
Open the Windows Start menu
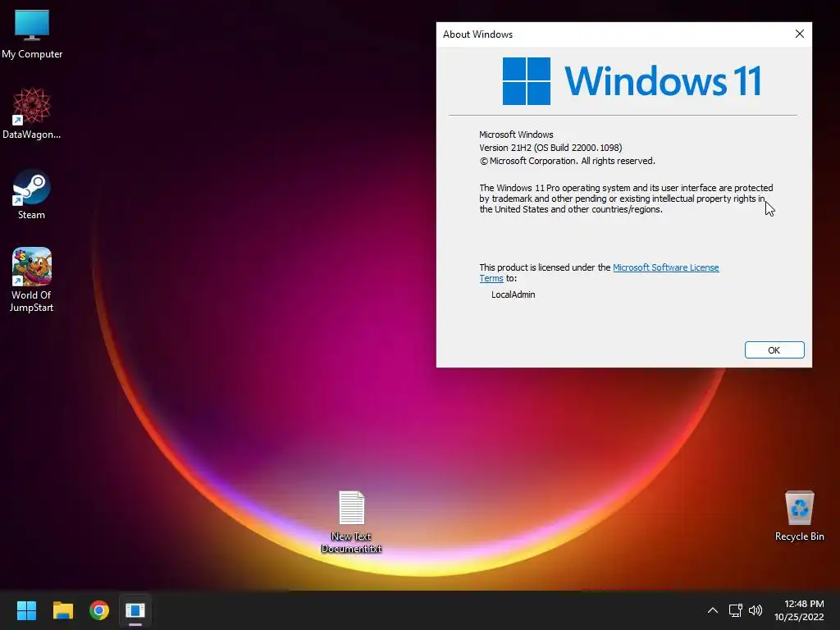click(26, 610)
